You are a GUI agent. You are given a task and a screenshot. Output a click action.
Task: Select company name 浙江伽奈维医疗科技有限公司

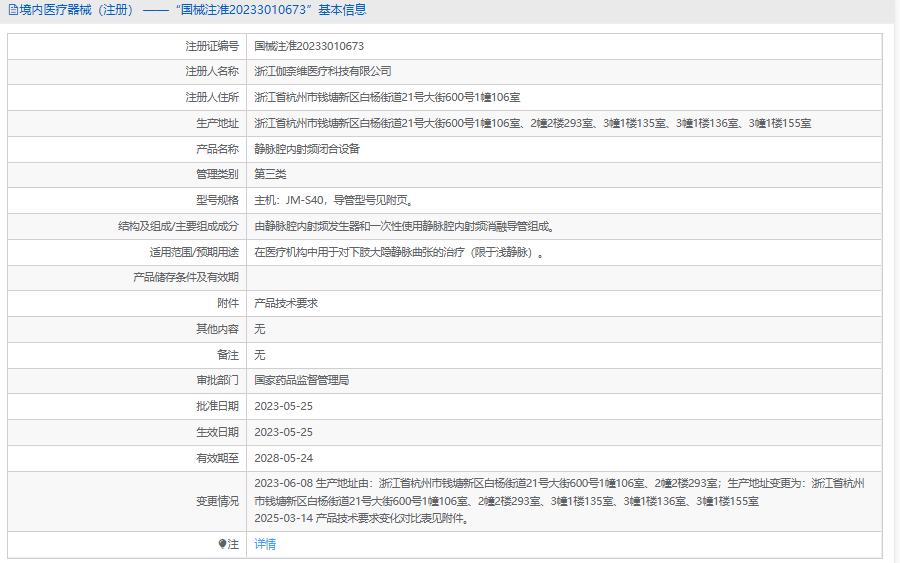coord(323,71)
